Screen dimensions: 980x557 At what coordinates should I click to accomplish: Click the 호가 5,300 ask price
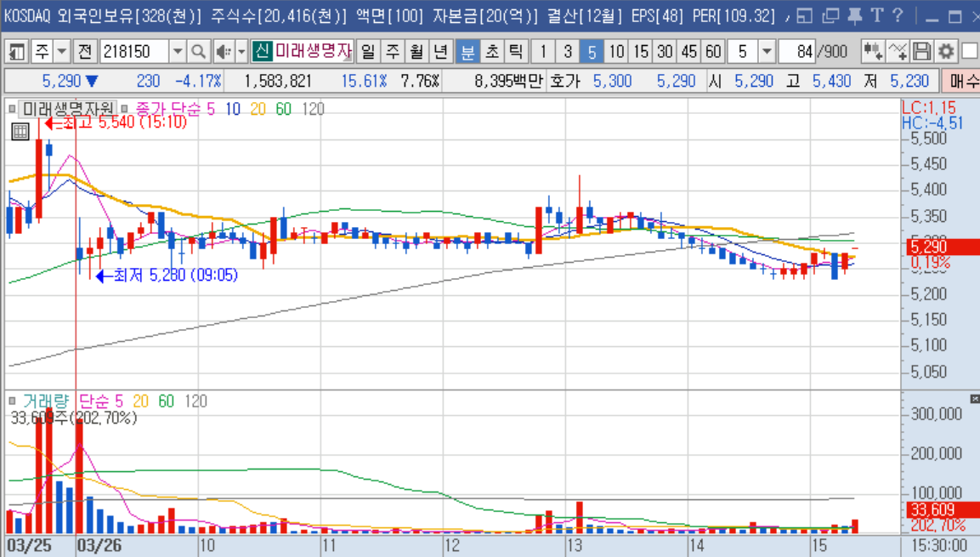click(x=612, y=81)
